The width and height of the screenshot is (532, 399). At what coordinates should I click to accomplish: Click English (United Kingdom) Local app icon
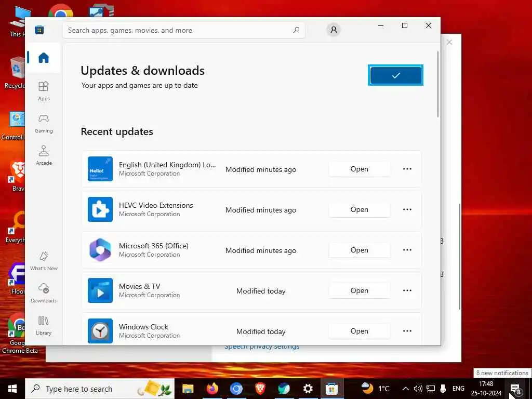click(100, 169)
